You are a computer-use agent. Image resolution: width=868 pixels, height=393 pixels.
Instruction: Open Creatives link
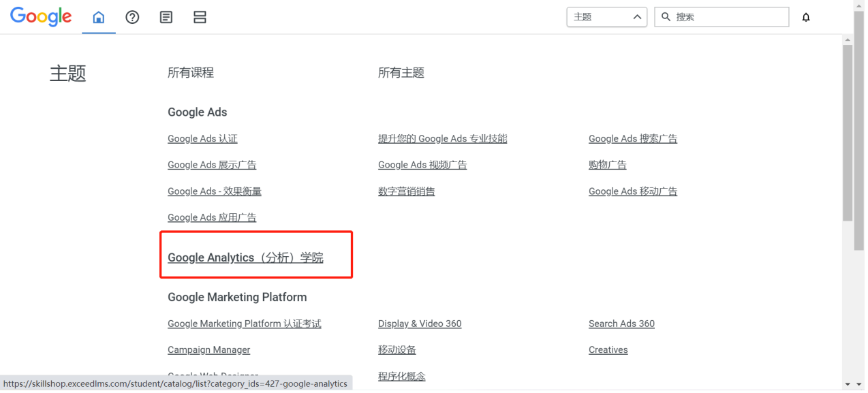(x=608, y=350)
